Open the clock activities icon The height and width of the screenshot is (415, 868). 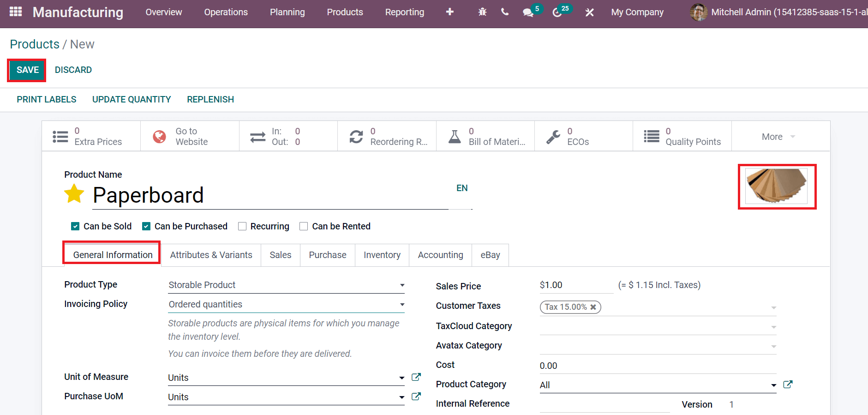tap(557, 12)
